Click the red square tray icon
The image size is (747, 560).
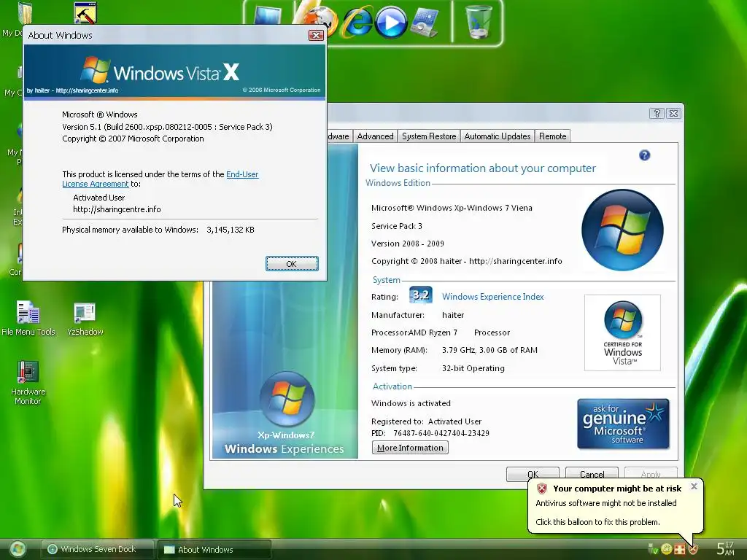click(680, 550)
